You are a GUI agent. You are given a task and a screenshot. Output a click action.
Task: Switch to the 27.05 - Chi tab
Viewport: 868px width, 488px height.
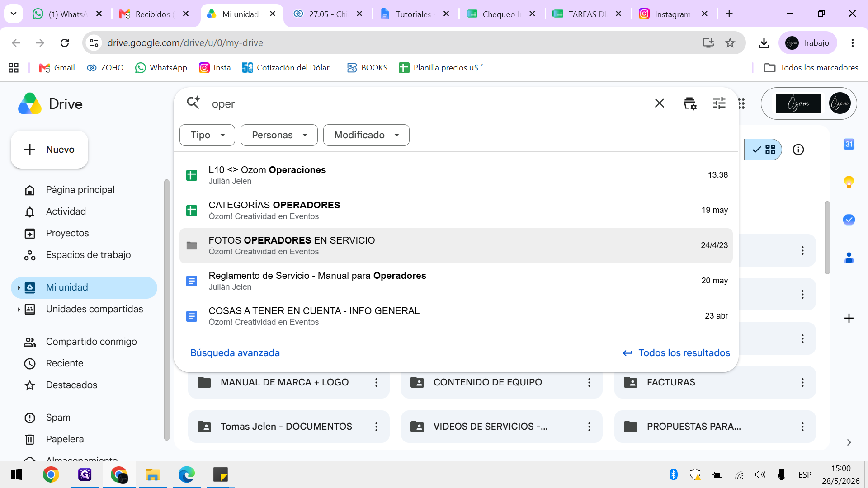(x=328, y=14)
